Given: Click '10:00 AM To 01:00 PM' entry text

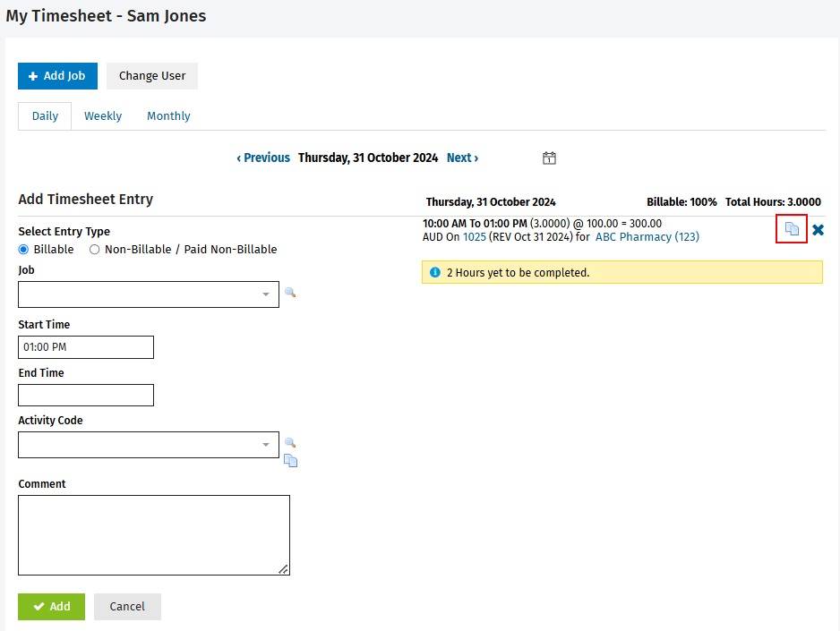Looking at the screenshot, I should click(475, 223).
